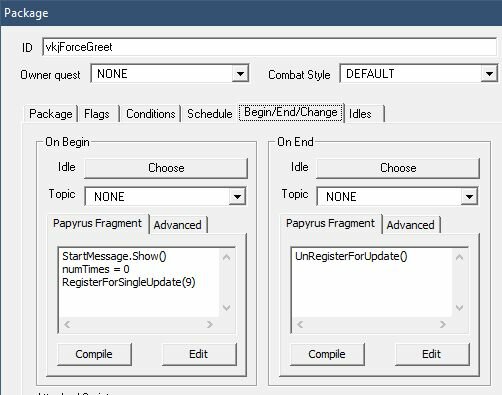Open the Advanced tab under On Begin
This screenshot has height=395, width=502.
tap(178, 225)
